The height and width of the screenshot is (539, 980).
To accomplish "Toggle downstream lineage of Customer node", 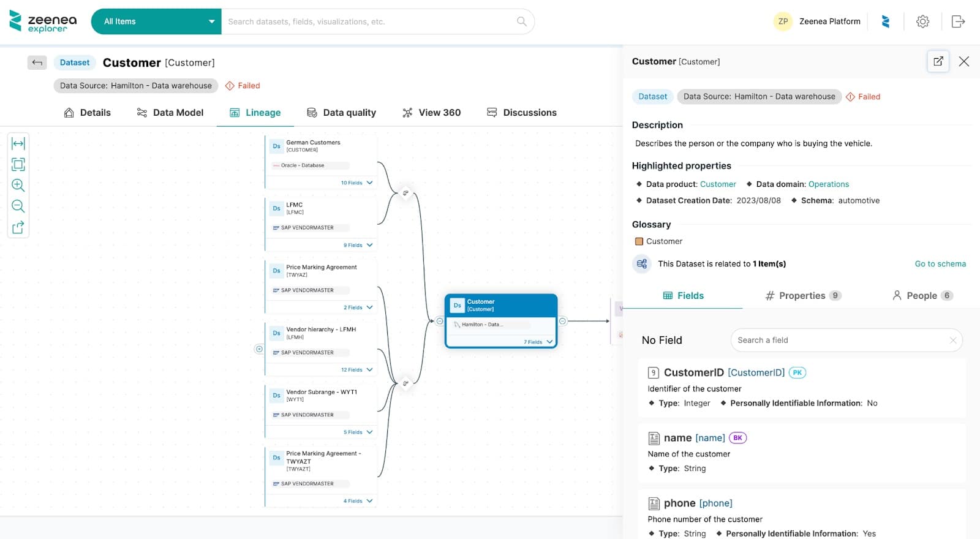I will [562, 321].
